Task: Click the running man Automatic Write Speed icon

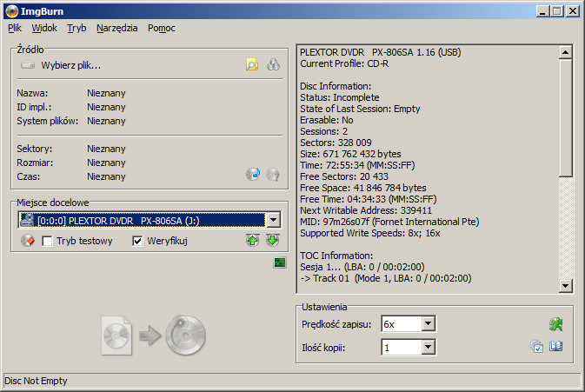Action: tap(556, 324)
